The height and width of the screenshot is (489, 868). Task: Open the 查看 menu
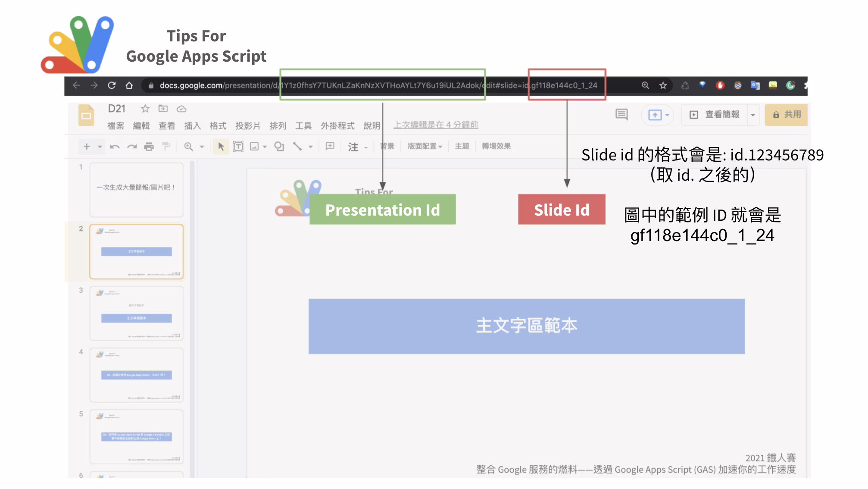pyautogui.click(x=167, y=125)
